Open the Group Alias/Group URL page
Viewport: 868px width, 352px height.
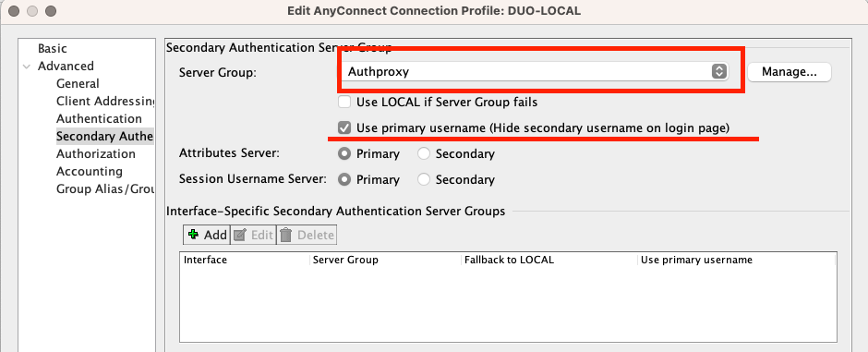click(105, 188)
